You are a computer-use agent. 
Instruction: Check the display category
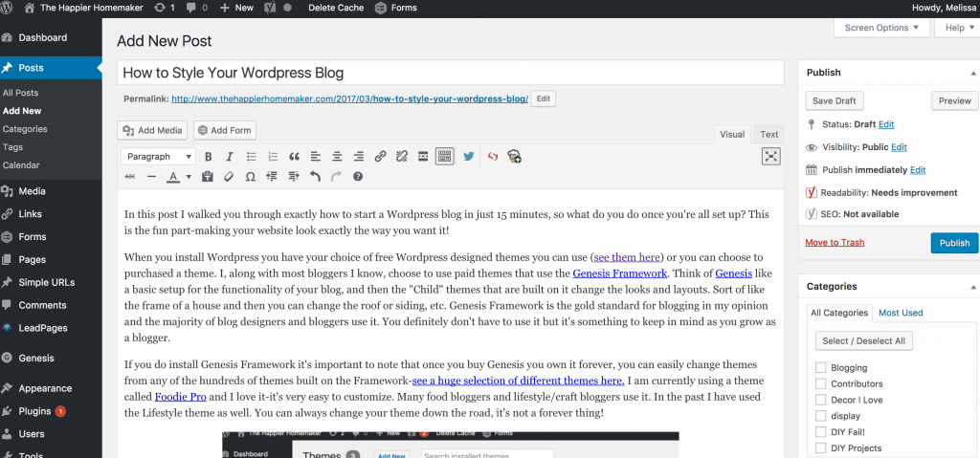pos(820,416)
